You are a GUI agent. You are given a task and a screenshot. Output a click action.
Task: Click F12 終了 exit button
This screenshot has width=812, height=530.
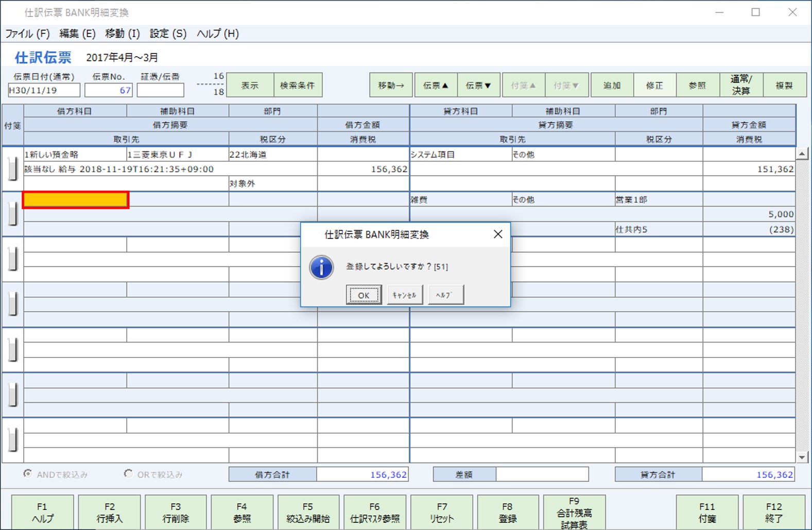coord(774,512)
